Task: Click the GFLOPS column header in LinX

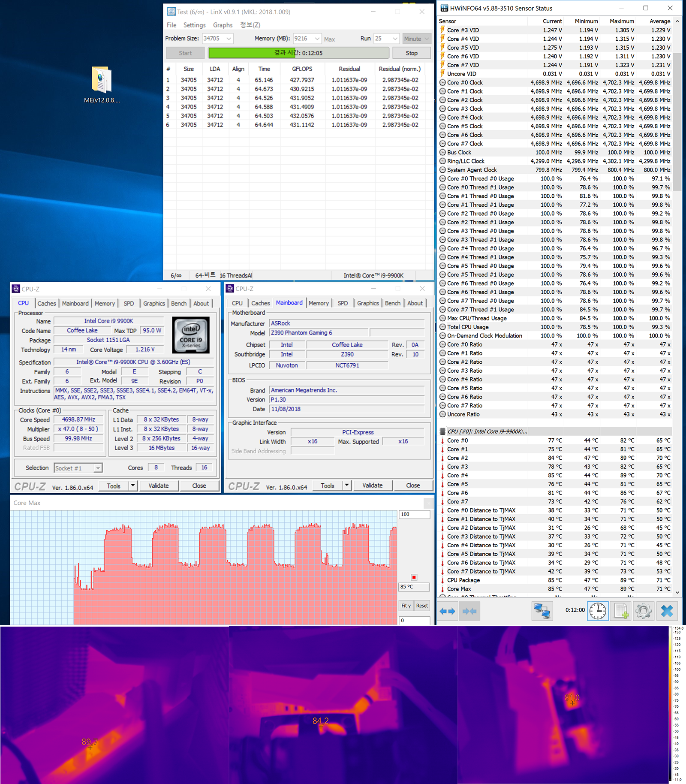Action: point(302,69)
